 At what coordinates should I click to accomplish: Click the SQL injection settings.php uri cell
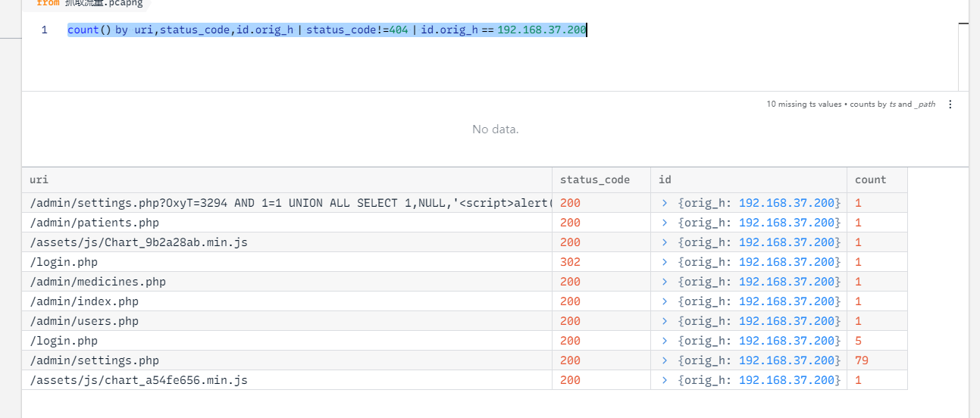coord(288,203)
